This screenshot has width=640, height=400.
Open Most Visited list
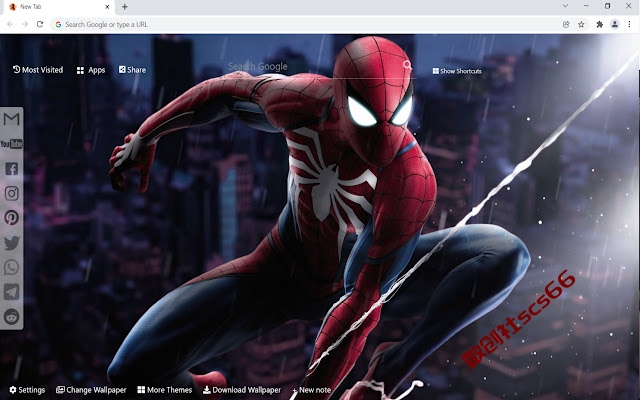[x=38, y=70]
